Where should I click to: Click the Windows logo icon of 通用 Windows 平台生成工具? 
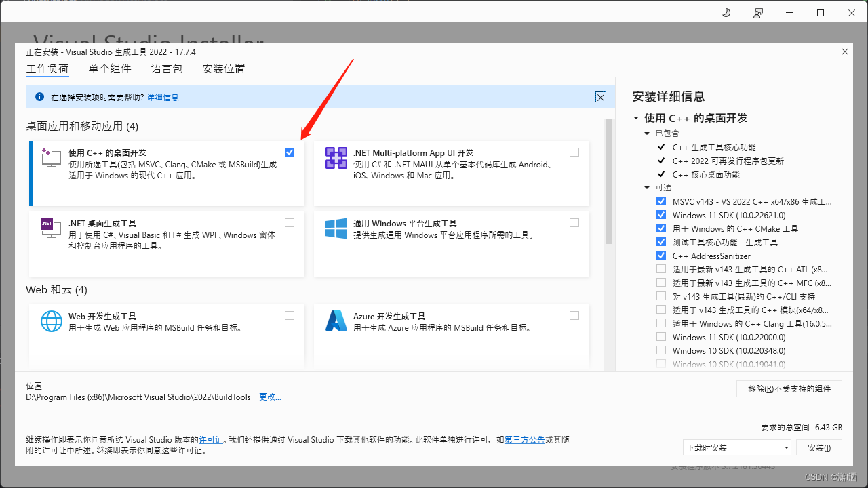point(336,228)
